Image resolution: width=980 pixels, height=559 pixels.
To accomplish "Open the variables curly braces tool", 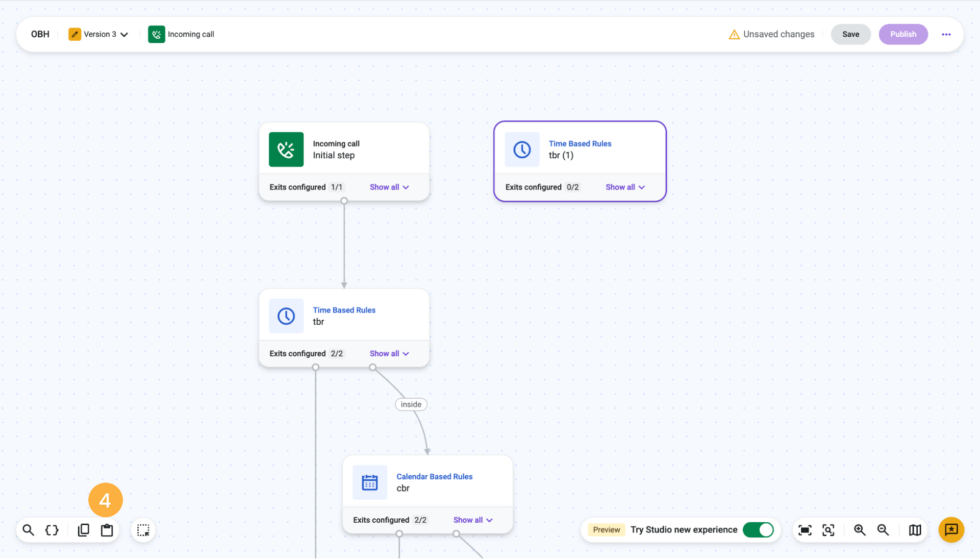I will coord(52,530).
